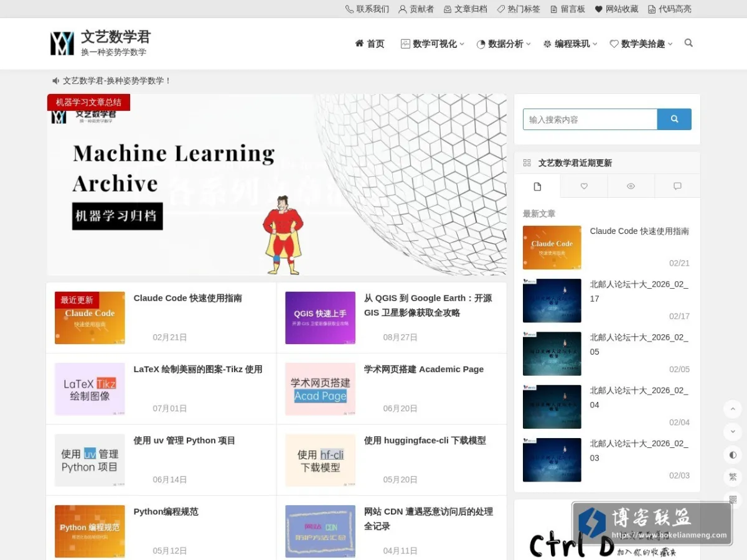The width and height of the screenshot is (747, 560).
Task: Open sidebar 北邮人论坛十大_2026_02_05 post
Action: 639,344
